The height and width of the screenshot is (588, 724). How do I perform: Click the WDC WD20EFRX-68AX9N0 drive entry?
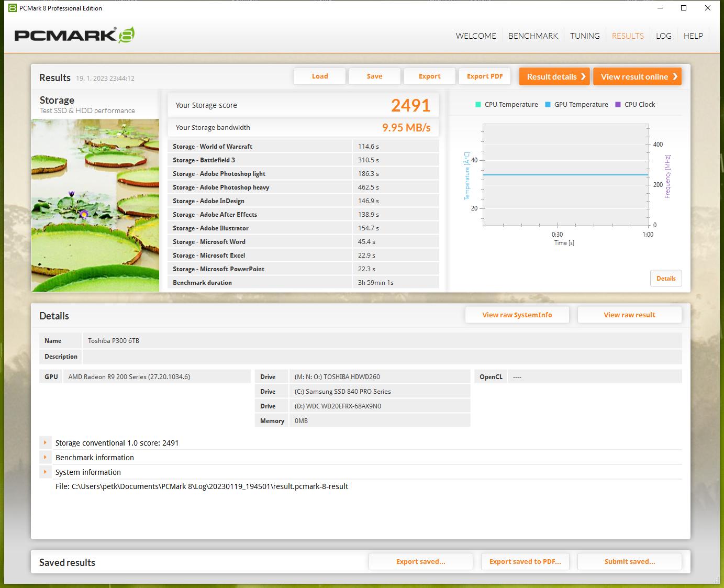(380, 406)
